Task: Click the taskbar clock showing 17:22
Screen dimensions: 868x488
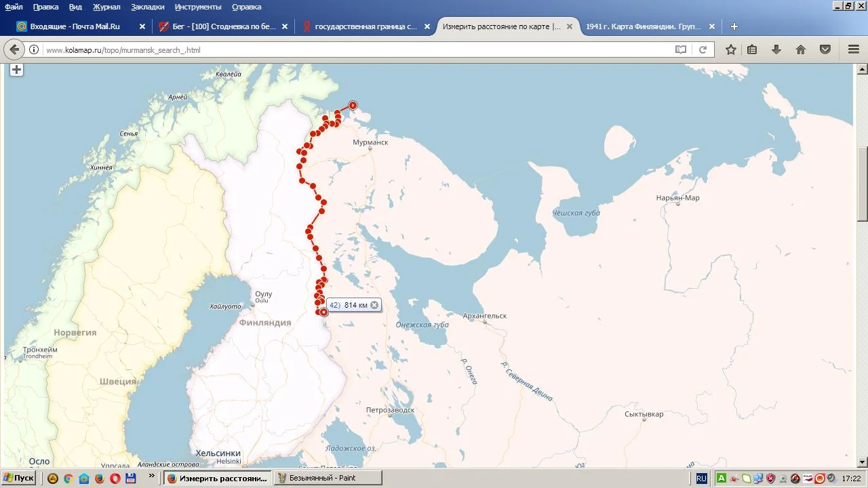Action: (851, 479)
